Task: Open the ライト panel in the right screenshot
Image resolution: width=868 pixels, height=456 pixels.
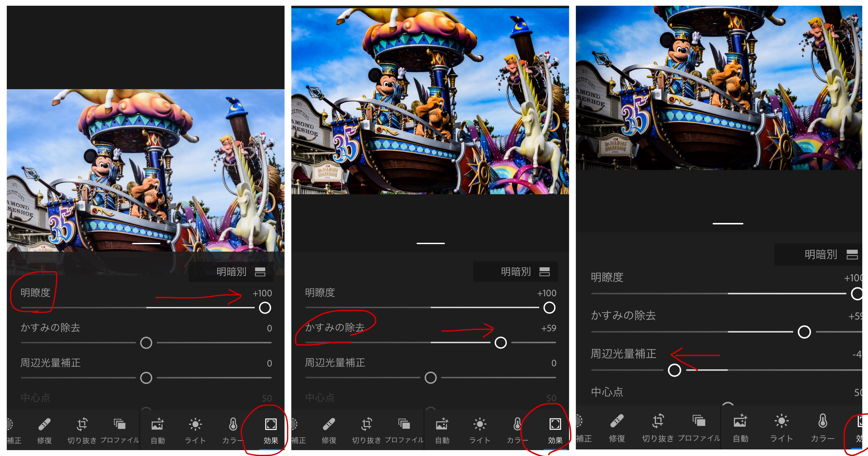Action: click(781, 428)
